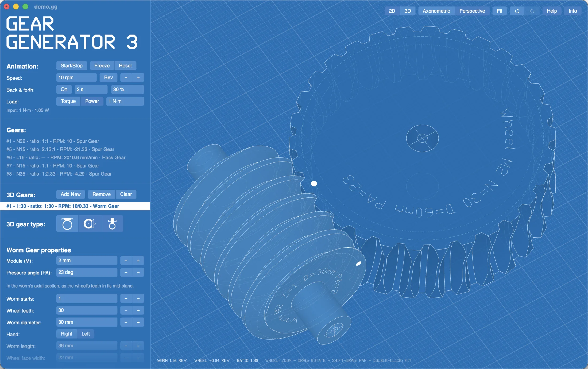Decrease Module value with minus
Image resolution: width=588 pixels, height=369 pixels.
click(x=126, y=261)
